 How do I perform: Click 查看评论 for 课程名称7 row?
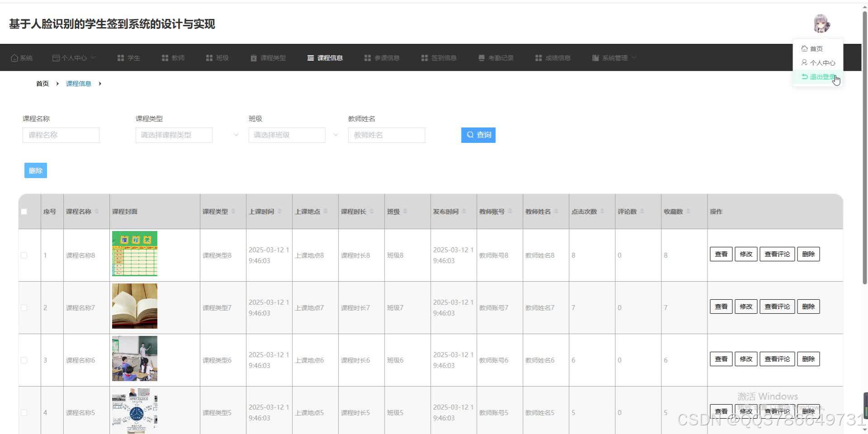(x=777, y=307)
